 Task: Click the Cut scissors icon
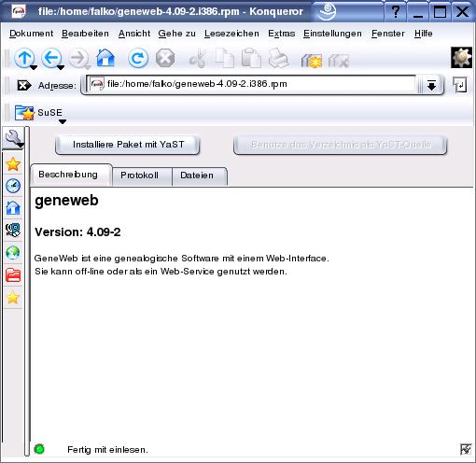[198, 58]
